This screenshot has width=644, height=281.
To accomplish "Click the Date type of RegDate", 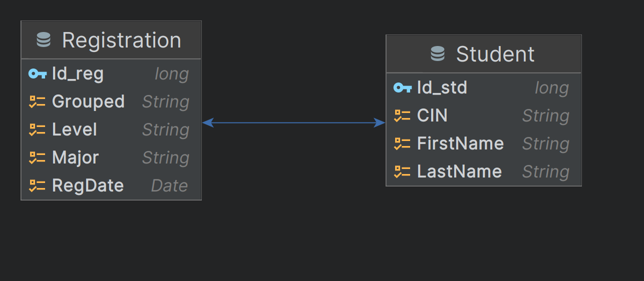I will pyautogui.click(x=169, y=186).
